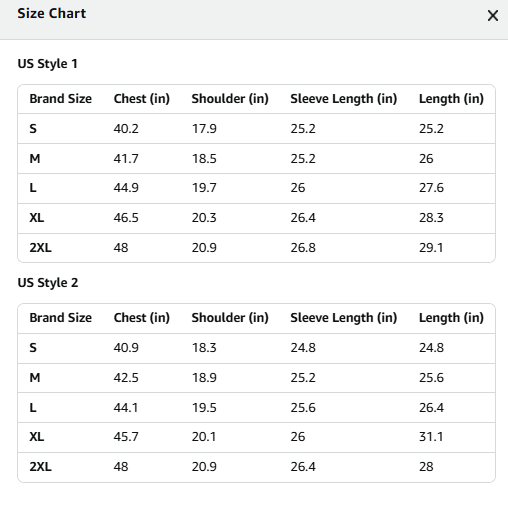Click shoulder value 20.1 in Style 2
Viewport: 508px width, 508px height.
(204, 437)
